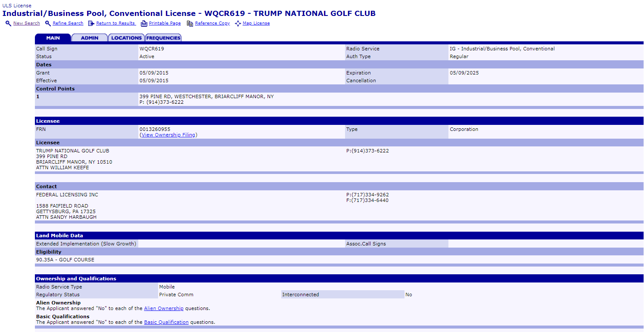Click eligibility text 90.35A - GOLF COURSE
This screenshot has width=644, height=332.
pyautogui.click(x=65, y=260)
